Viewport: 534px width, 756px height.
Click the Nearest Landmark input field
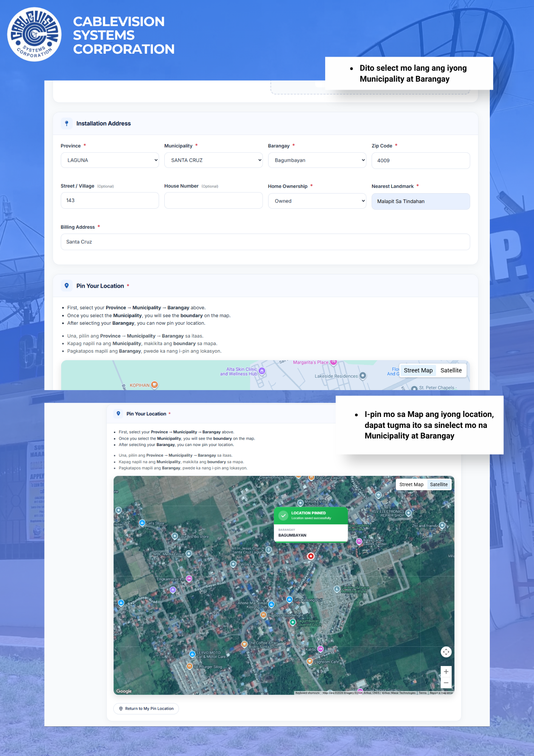[x=421, y=201]
